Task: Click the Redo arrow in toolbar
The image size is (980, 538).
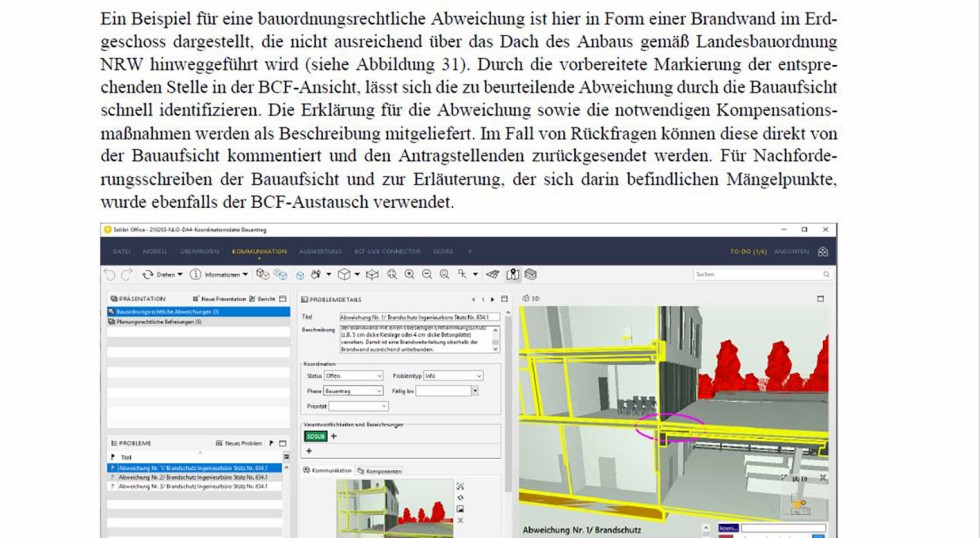Action: coord(126,274)
